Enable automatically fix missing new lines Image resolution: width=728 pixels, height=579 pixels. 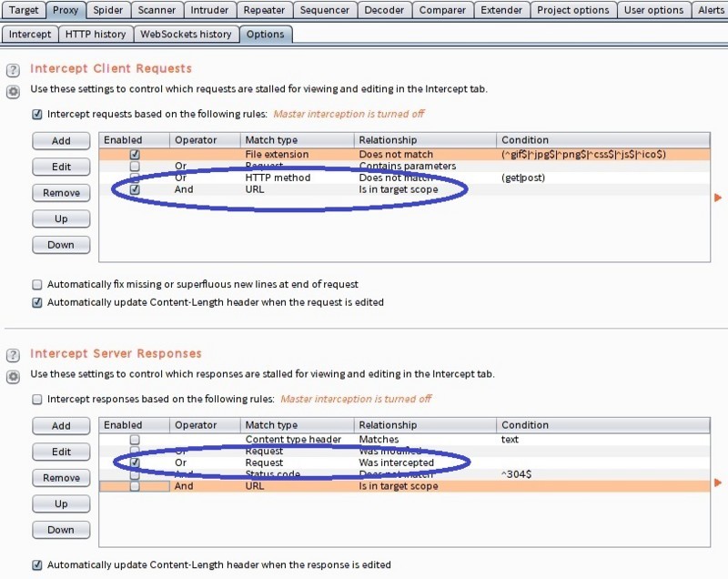tap(37, 285)
